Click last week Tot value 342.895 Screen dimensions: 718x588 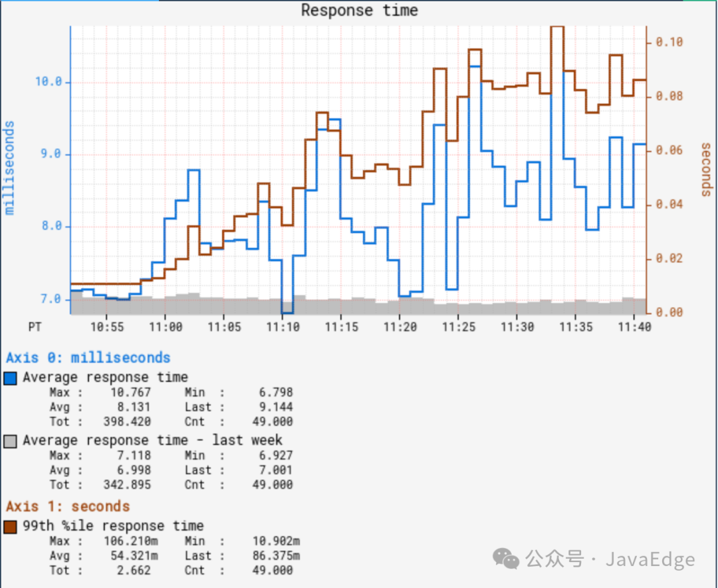click(127, 485)
